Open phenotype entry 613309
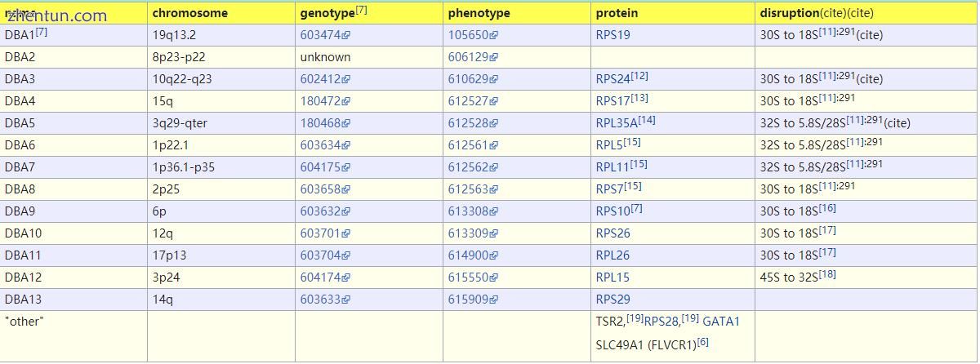 pos(468,233)
